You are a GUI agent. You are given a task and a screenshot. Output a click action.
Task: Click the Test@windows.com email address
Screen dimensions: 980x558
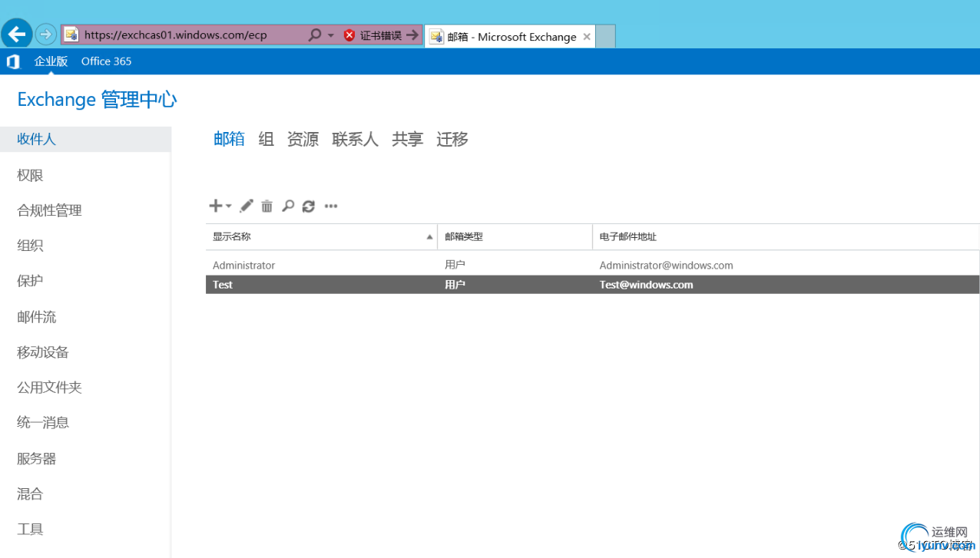646,285
